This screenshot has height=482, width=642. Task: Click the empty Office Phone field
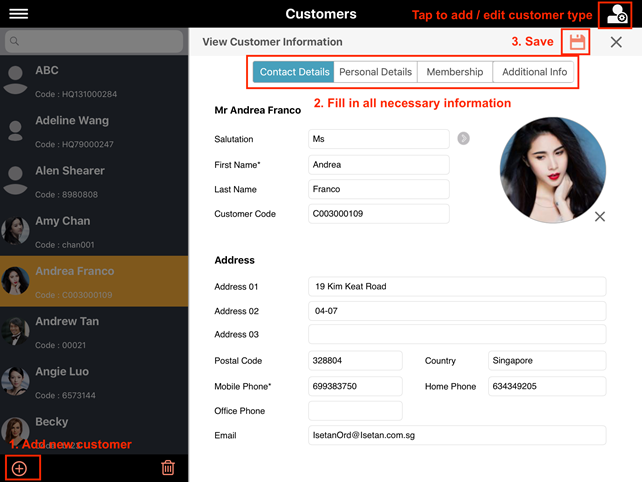click(355, 411)
